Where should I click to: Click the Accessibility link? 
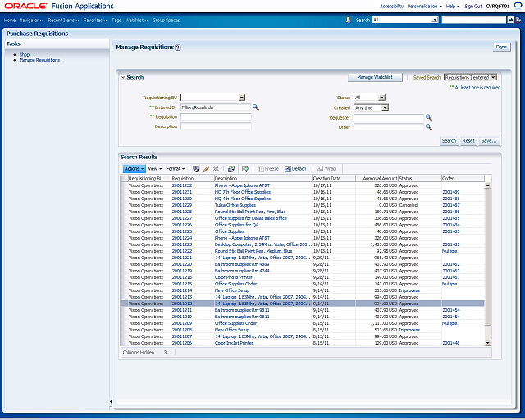pos(391,6)
